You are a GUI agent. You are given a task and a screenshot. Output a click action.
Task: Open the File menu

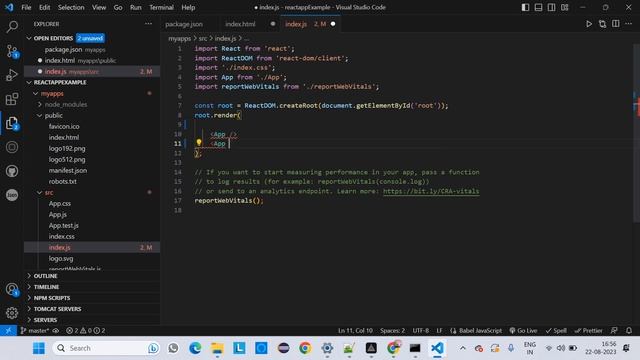26,7
